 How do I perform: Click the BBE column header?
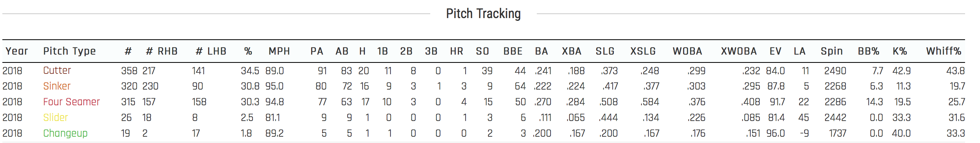click(513, 51)
